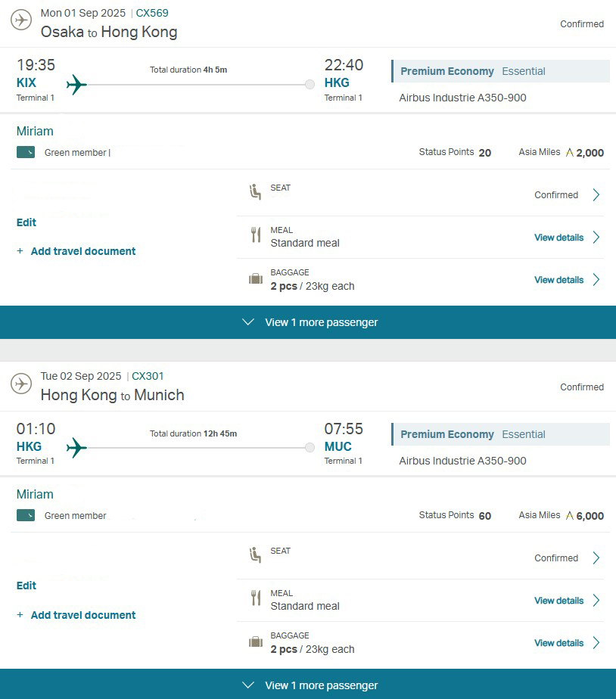This screenshot has height=699, width=616.
Task: Click the green membership card icon under first Miriam
Action: pyautogui.click(x=26, y=152)
